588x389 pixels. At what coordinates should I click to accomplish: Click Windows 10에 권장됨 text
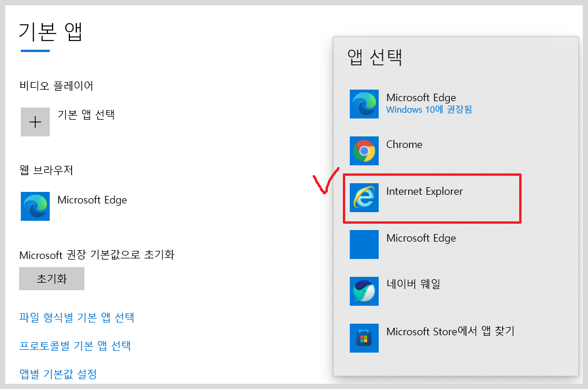tap(429, 109)
